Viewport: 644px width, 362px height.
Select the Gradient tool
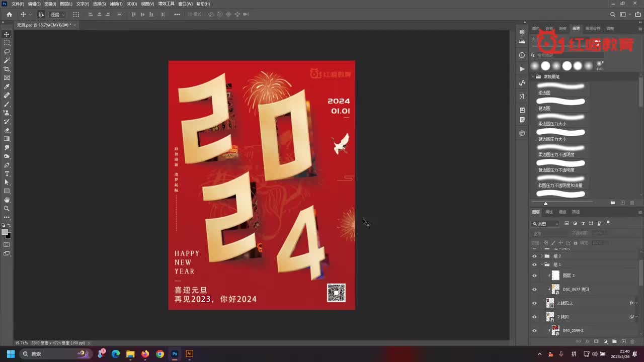7,139
